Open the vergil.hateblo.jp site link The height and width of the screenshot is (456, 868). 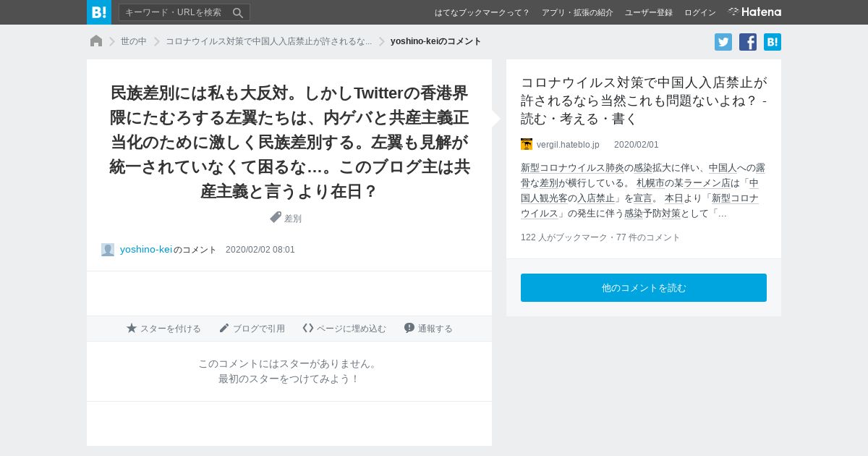(568, 145)
